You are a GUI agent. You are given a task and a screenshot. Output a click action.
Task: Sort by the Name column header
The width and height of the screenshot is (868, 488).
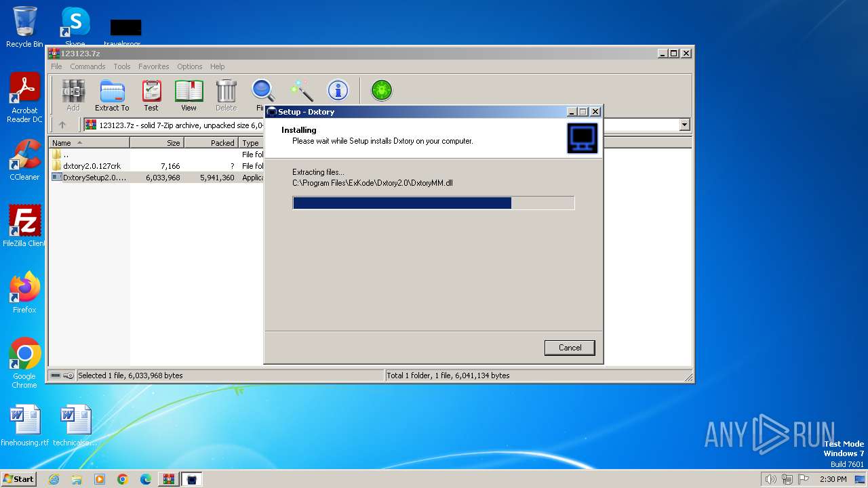[x=90, y=143]
